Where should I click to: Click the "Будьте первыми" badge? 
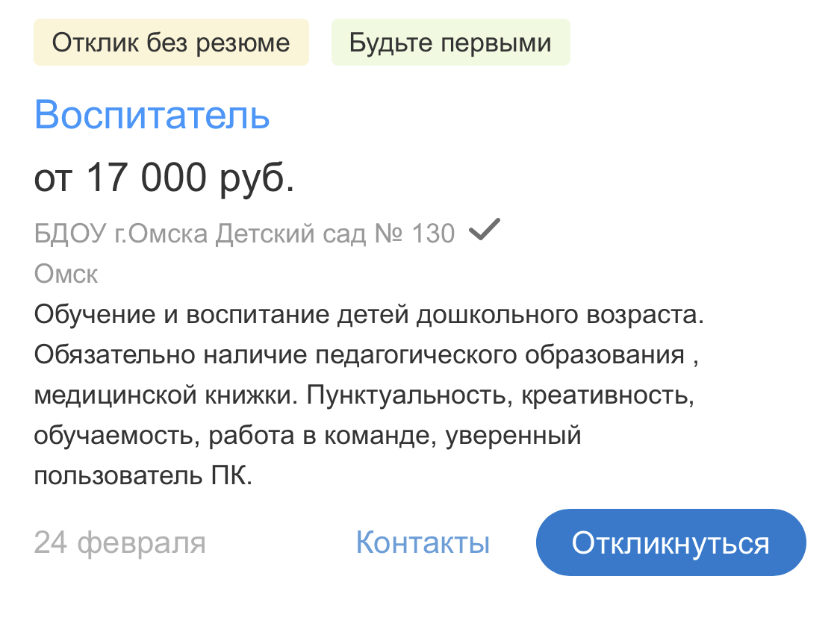tap(450, 43)
